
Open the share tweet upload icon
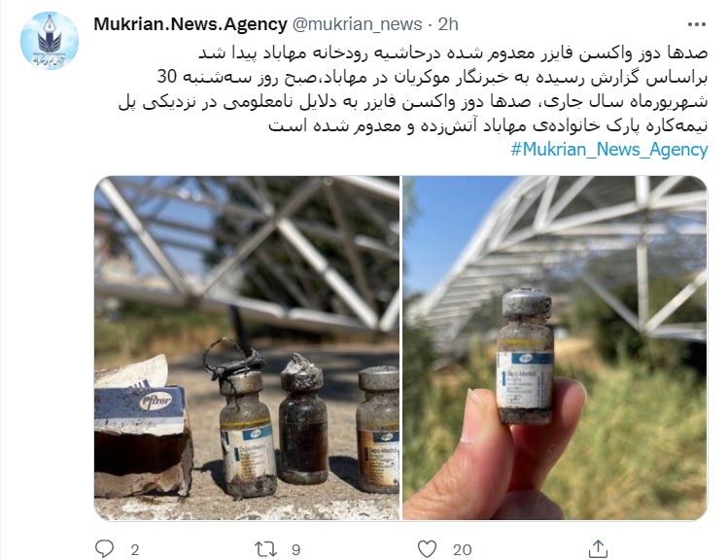(598, 549)
